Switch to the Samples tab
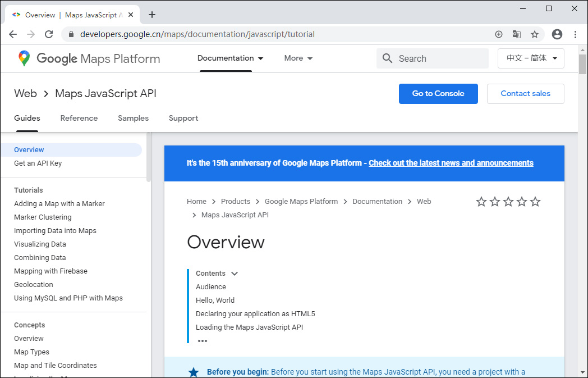Image resolution: width=588 pixels, height=378 pixels. click(133, 119)
